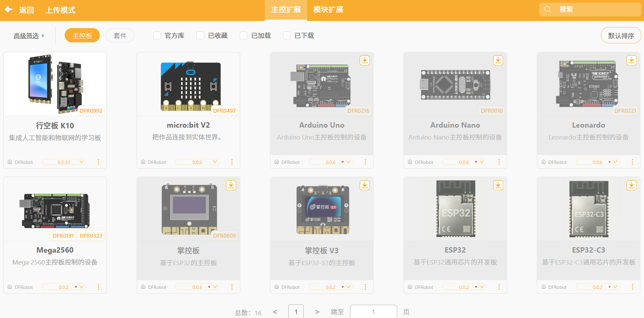Select page 1 in pagination
The width and height of the screenshot is (644, 318).
tap(296, 312)
